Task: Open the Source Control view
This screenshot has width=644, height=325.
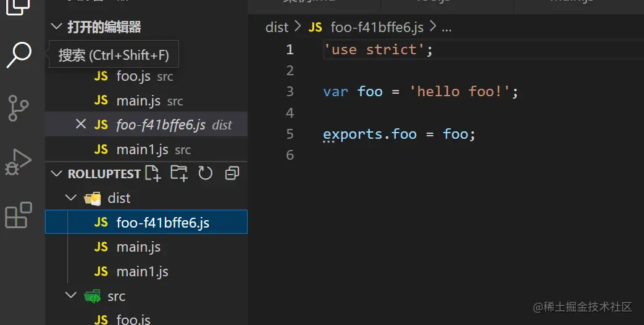Action: (x=19, y=109)
